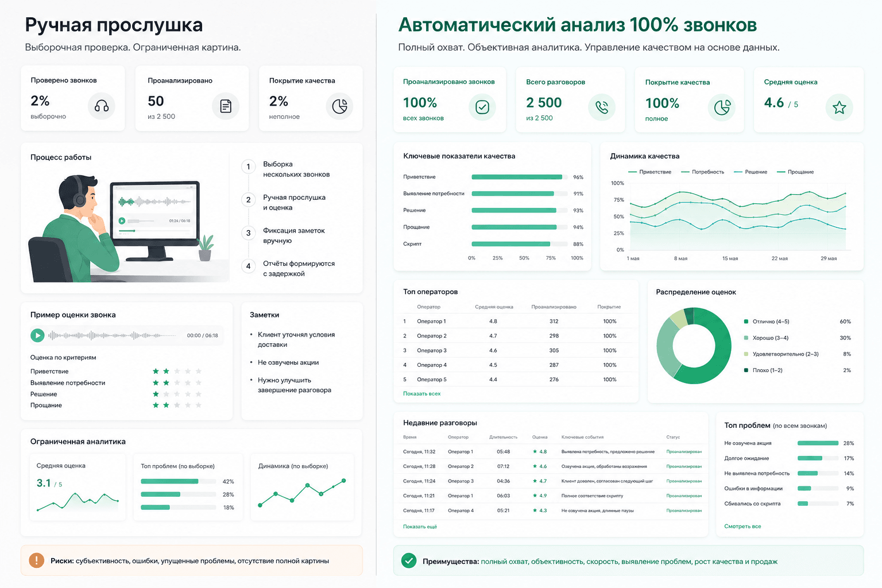The width and height of the screenshot is (882, 588).
Task: Play the call recording in Пример оценки звонка
Action: (37, 335)
